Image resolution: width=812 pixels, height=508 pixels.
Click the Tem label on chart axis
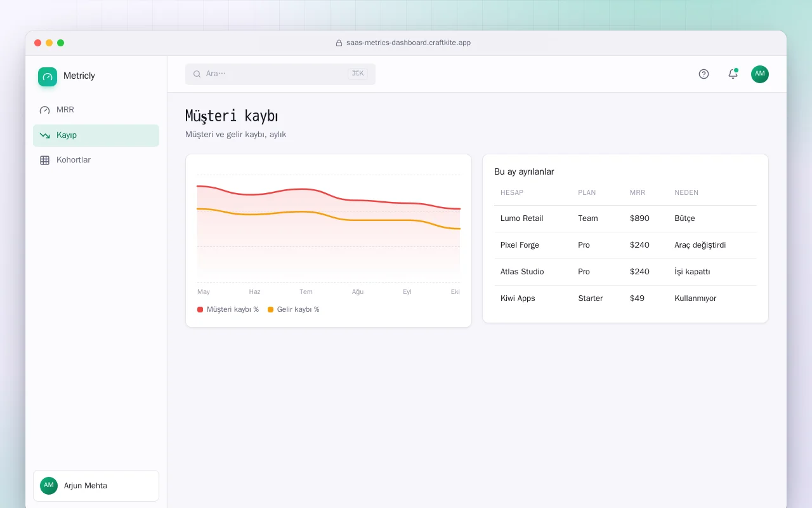[306, 292]
